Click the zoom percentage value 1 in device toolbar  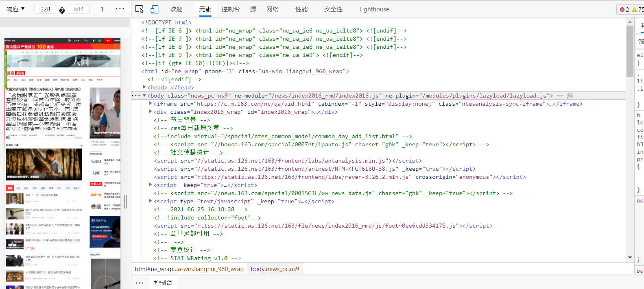click(102, 9)
